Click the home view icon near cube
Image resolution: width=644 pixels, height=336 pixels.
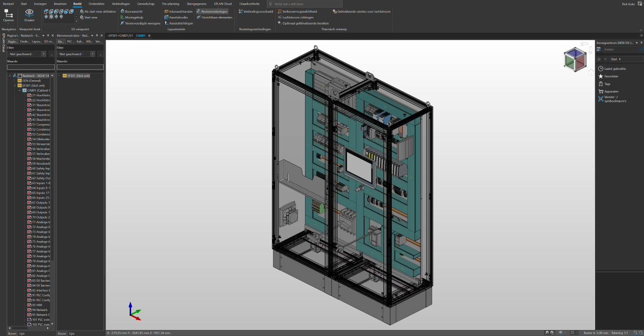coord(591,72)
